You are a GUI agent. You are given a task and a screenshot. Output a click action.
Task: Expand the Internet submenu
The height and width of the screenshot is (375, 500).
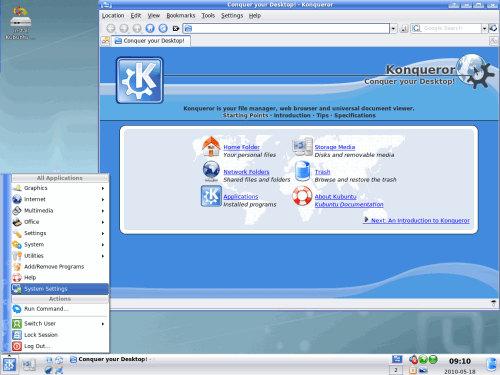pyautogui.click(x=60, y=199)
